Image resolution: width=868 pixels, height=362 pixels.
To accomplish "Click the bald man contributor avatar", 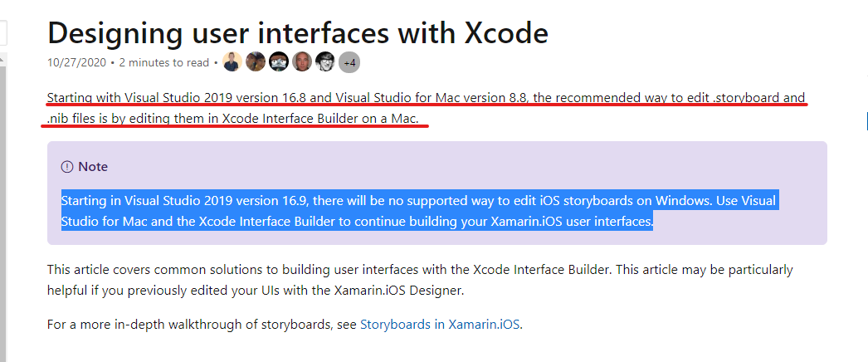I will pyautogui.click(x=303, y=62).
